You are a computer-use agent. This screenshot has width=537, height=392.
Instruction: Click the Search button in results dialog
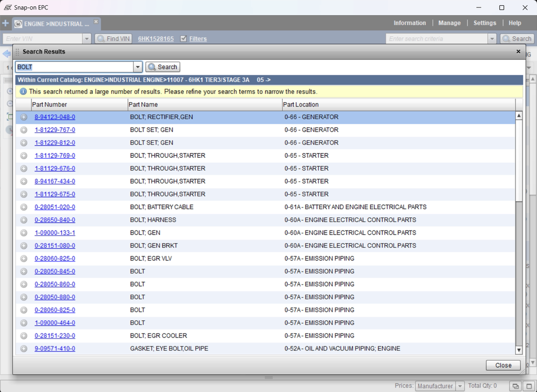[x=163, y=67]
